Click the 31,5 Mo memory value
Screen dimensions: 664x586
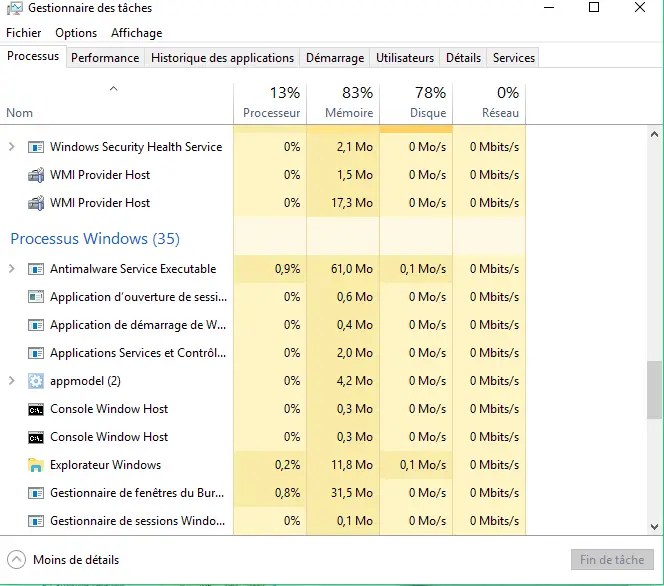click(352, 493)
